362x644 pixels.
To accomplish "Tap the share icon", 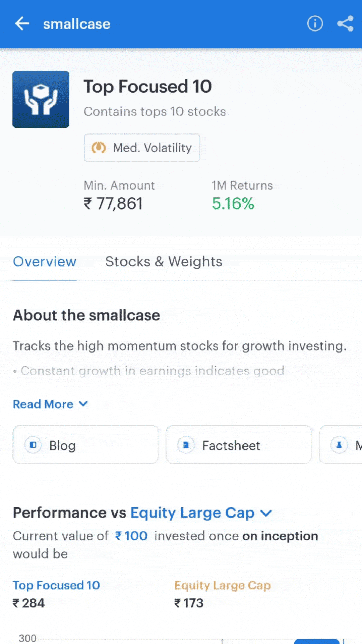I will [345, 23].
